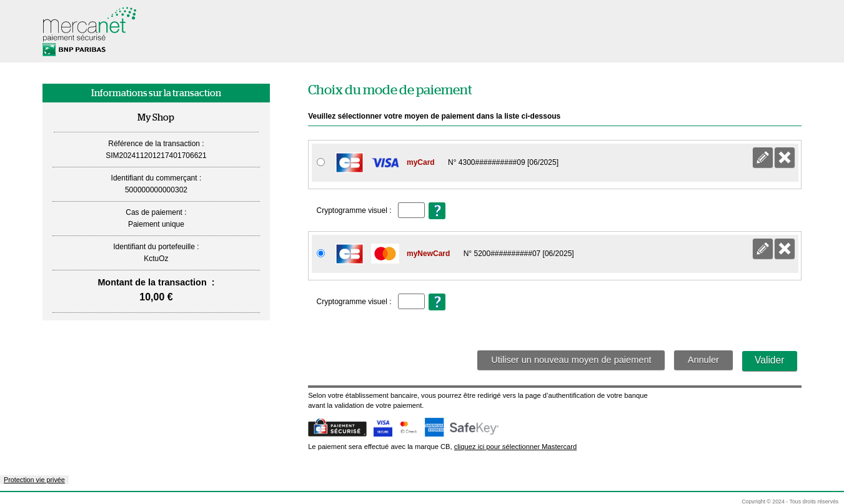Open the Protection vie privée link
The height and width of the screenshot is (504, 844).
coord(34,480)
